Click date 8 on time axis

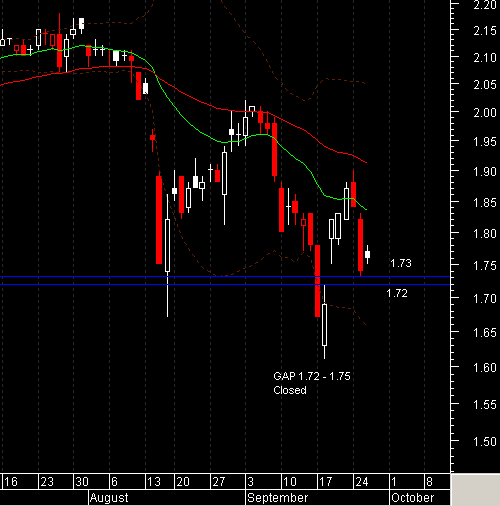point(429,482)
